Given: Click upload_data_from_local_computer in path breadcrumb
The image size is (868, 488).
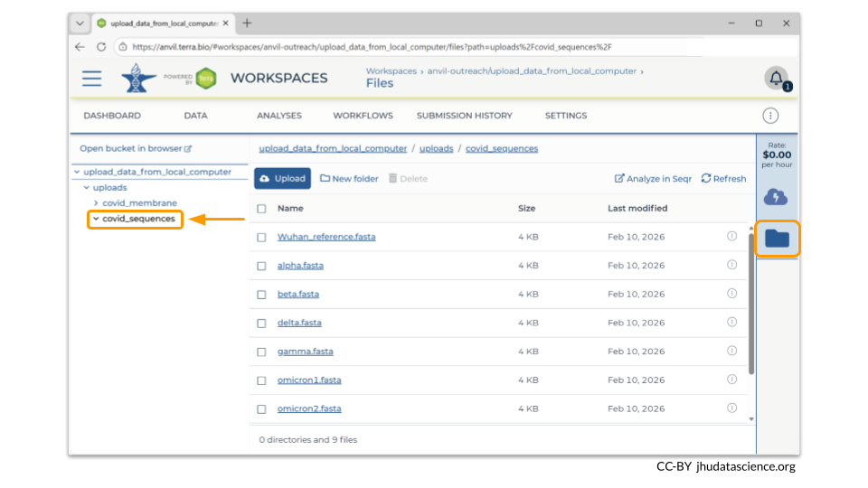Looking at the screenshot, I should (333, 148).
